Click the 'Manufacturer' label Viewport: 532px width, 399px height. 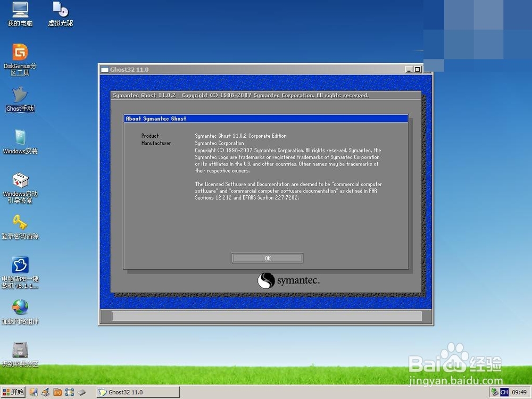[x=156, y=143]
